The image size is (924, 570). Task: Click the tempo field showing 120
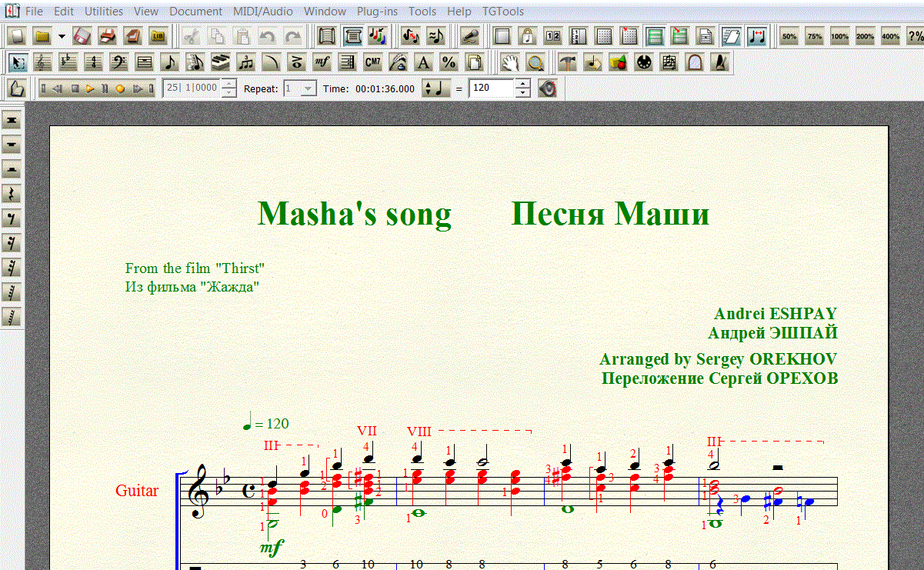(491, 88)
